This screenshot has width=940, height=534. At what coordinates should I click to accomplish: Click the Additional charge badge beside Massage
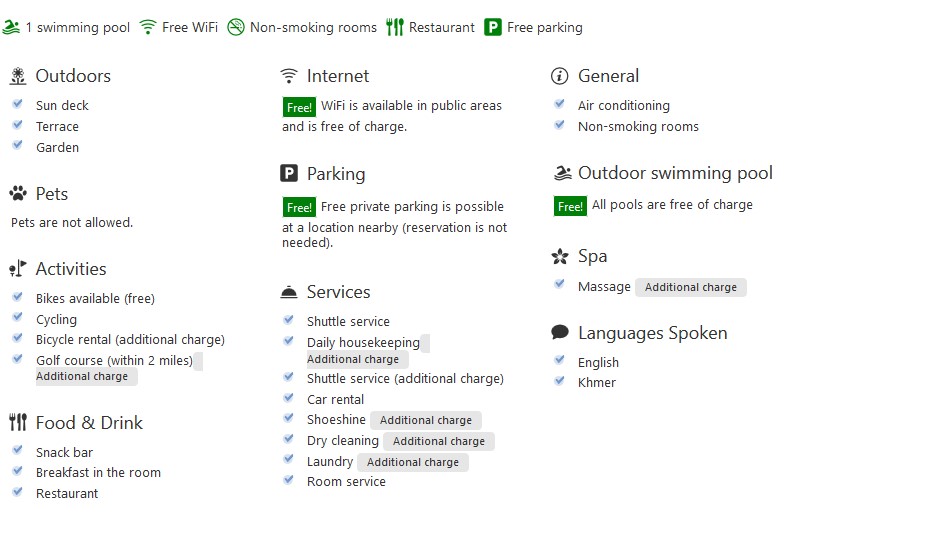(691, 287)
